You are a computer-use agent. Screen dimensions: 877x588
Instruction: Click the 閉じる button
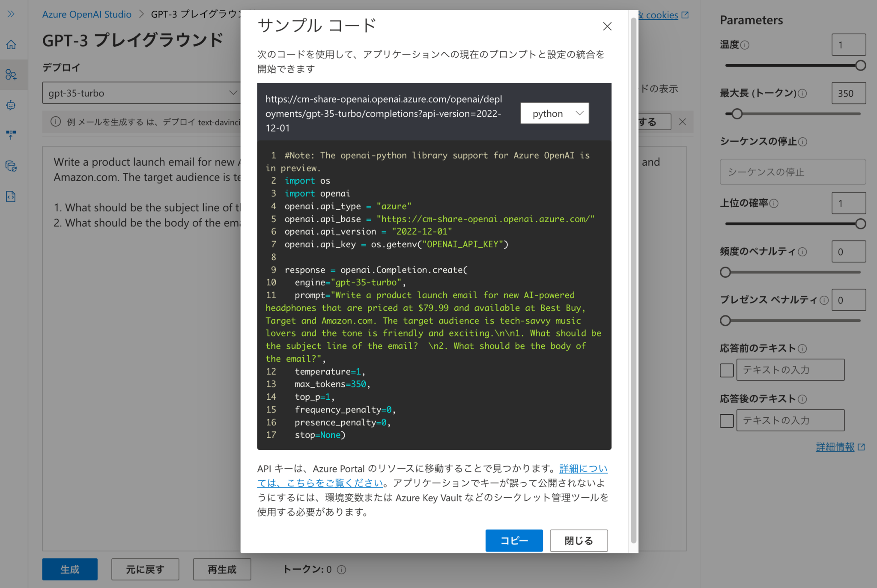[579, 540]
